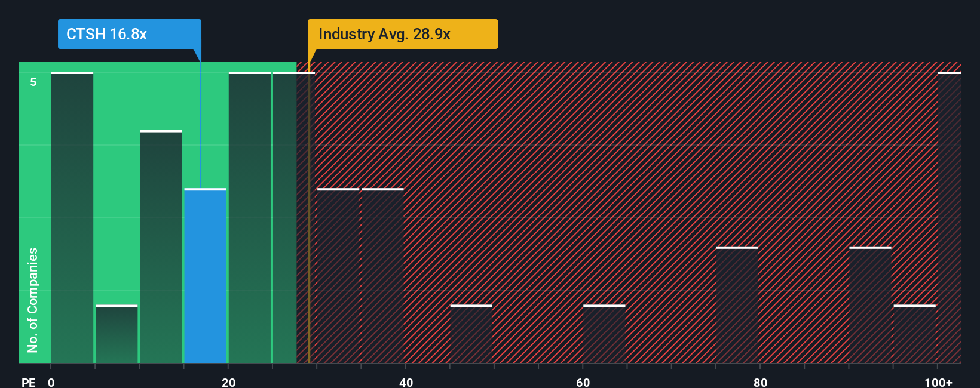Click the x-axis tick label 0
The image size is (980, 388).
(51, 383)
